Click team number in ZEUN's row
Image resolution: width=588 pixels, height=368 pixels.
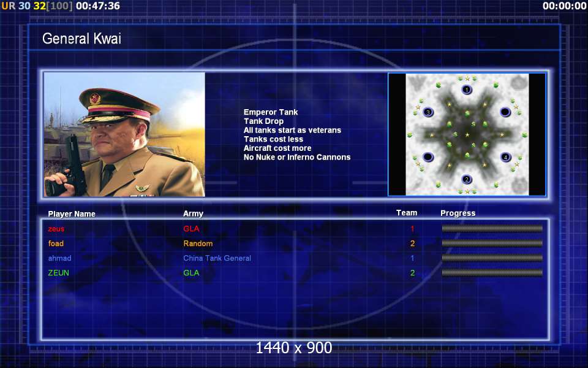[412, 272]
